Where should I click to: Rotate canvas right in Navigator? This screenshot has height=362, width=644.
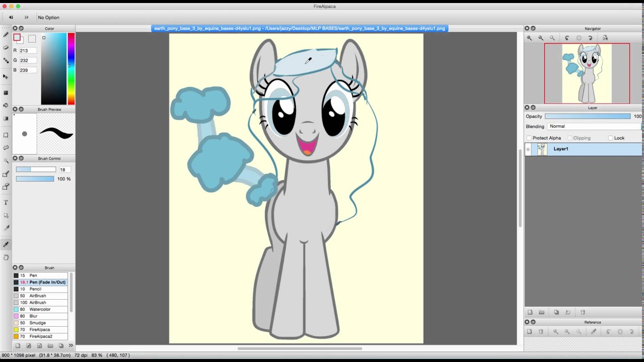coord(590,38)
